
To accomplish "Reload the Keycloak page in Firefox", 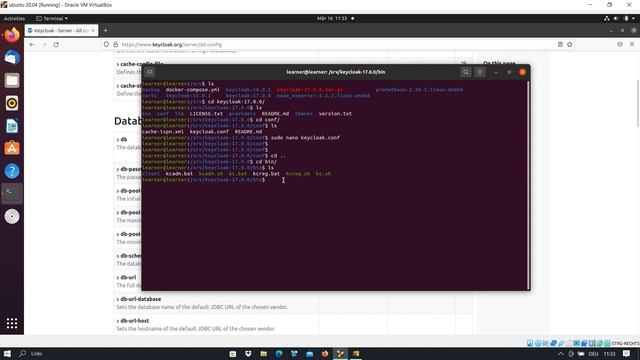I will [56, 44].
